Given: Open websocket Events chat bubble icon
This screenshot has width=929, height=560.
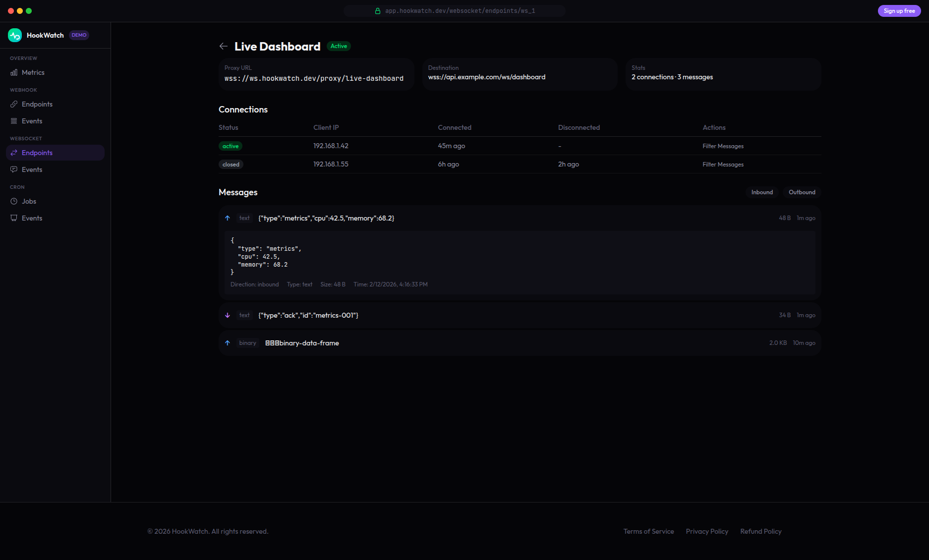Looking at the screenshot, I should click(14, 169).
